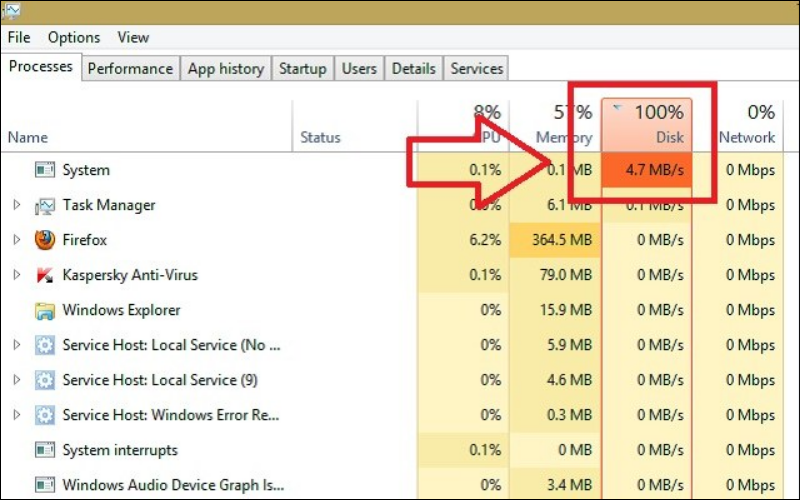Click gear icon of Service Host: Local Service (9)
The width and height of the screenshot is (800, 500).
[45, 380]
